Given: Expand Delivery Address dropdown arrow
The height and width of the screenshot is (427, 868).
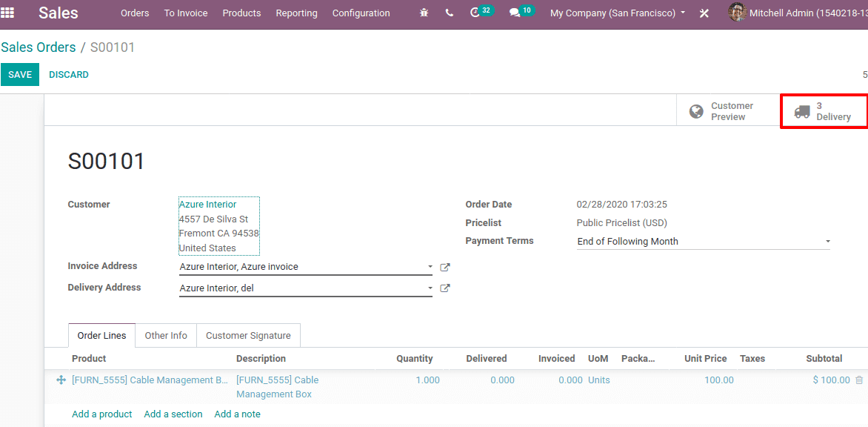Looking at the screenshot, I should tap(430, 288).
